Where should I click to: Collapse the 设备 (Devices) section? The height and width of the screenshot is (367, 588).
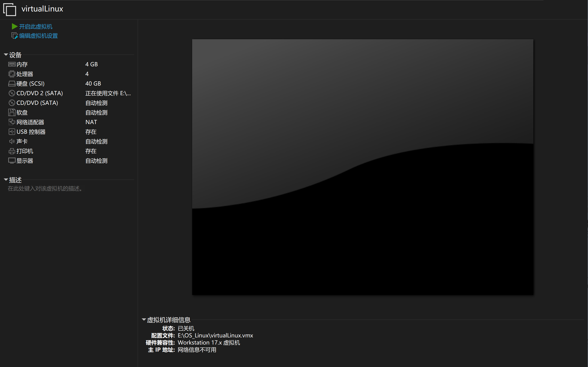6,55
